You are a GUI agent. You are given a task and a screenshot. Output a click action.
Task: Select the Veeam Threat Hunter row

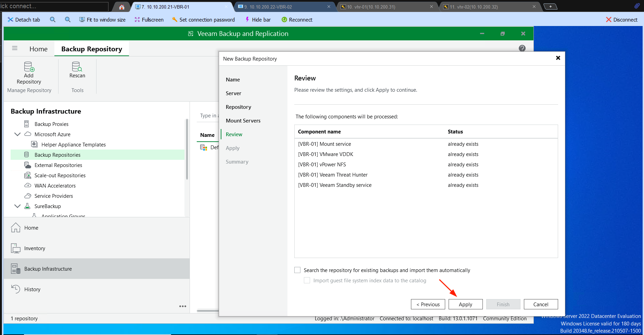(x=426, y=175)
